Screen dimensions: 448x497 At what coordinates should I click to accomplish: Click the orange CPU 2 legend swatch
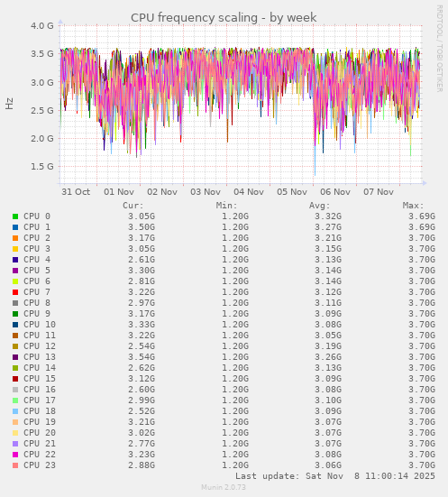[15, 238]
